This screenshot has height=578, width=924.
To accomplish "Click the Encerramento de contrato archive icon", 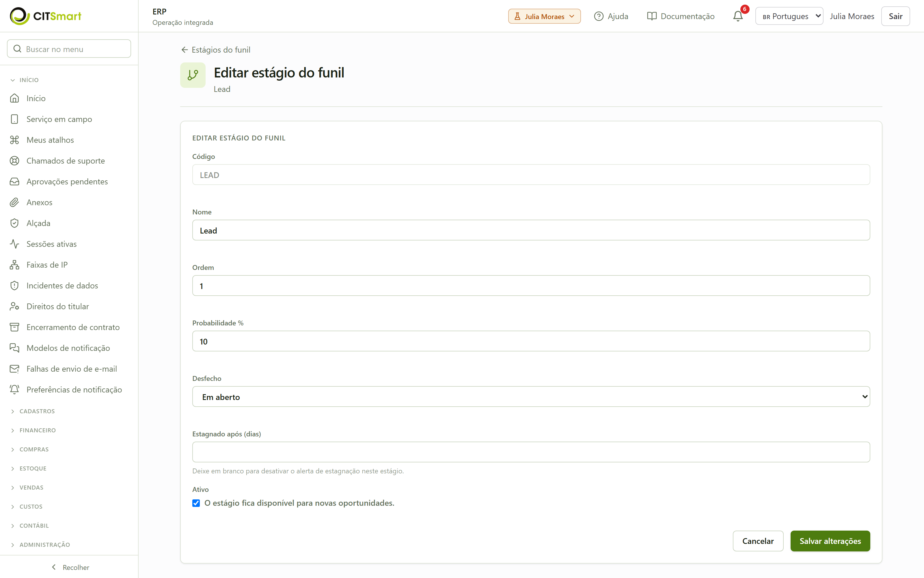I will point(14,327).
